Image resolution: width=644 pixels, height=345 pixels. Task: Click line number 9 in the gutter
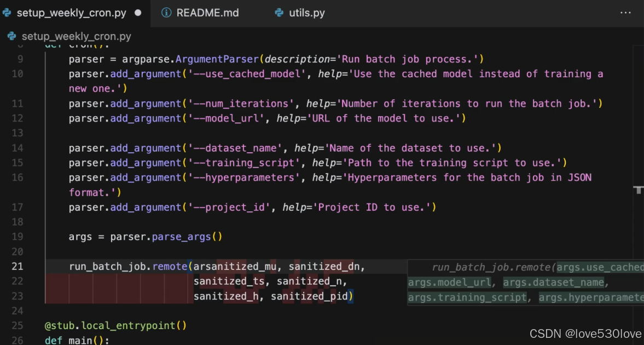[x=21, y=59]
